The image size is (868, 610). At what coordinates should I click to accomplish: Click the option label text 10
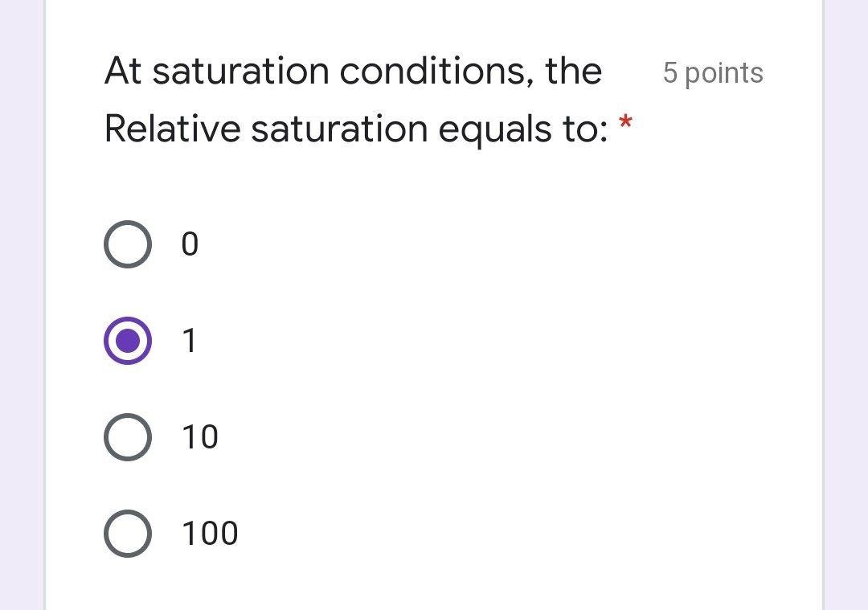(199, 436)
